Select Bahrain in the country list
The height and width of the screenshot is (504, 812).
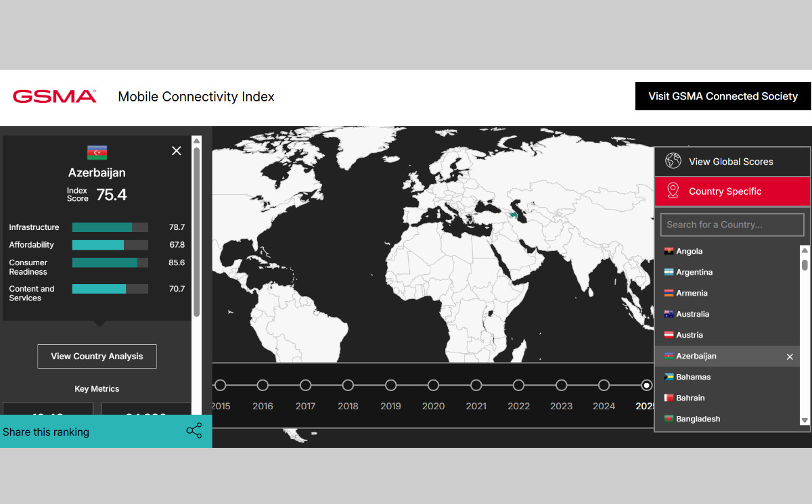[727, 398]
